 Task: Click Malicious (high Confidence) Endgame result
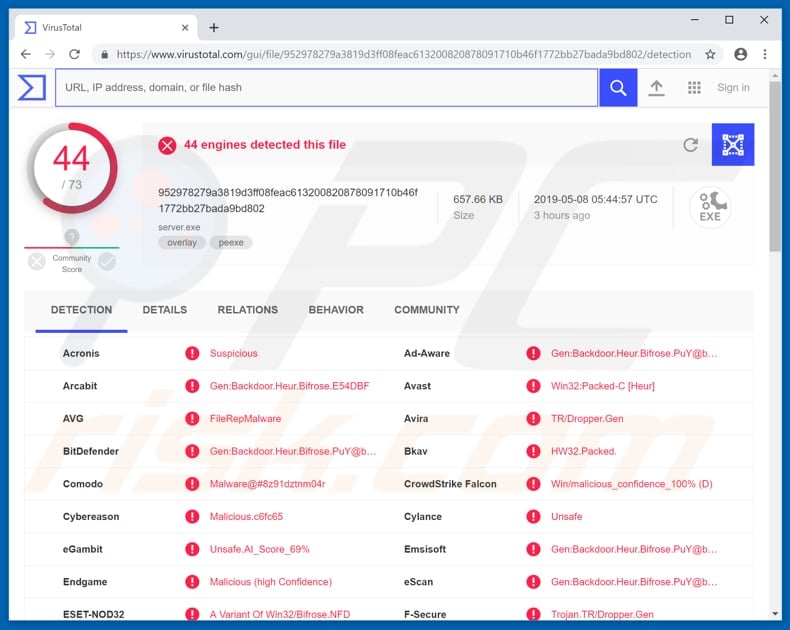271,582
